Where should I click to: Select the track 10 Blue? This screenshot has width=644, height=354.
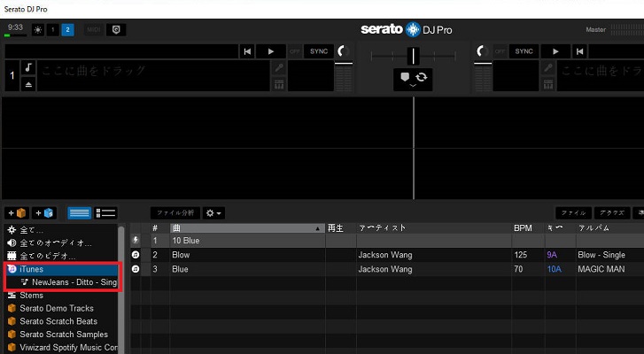pyautogui.click(x=186, y=241)
